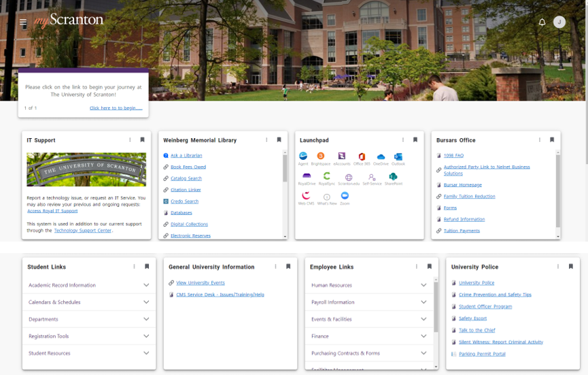
Task: Launch Brightspace from Launchpad
Action: point(321,159)
